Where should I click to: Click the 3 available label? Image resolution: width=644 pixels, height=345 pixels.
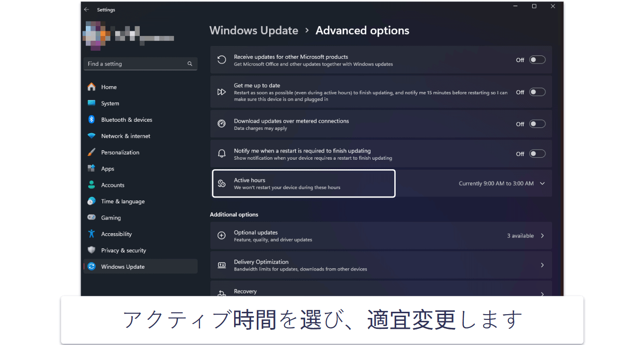[520, 236]
